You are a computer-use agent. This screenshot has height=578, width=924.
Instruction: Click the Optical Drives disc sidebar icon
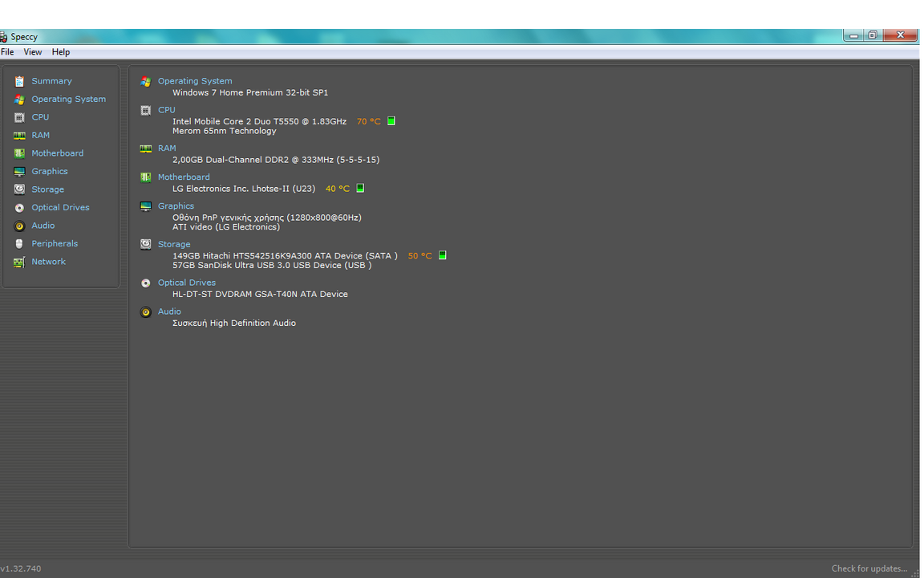19,208
